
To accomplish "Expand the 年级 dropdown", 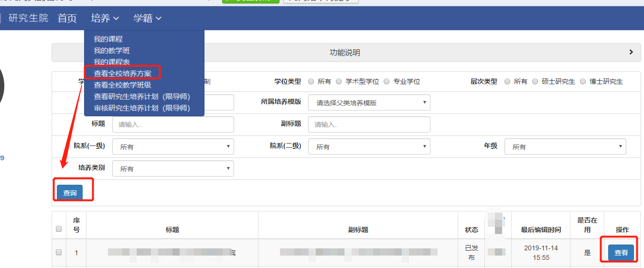I will pos(565,146).
